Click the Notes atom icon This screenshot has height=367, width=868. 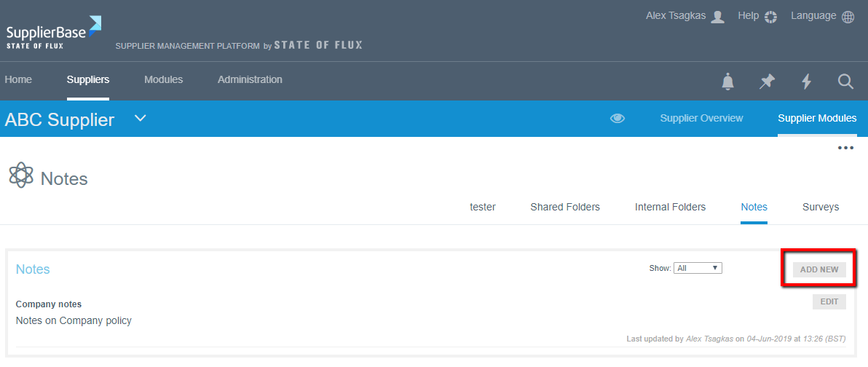(22, 175)
